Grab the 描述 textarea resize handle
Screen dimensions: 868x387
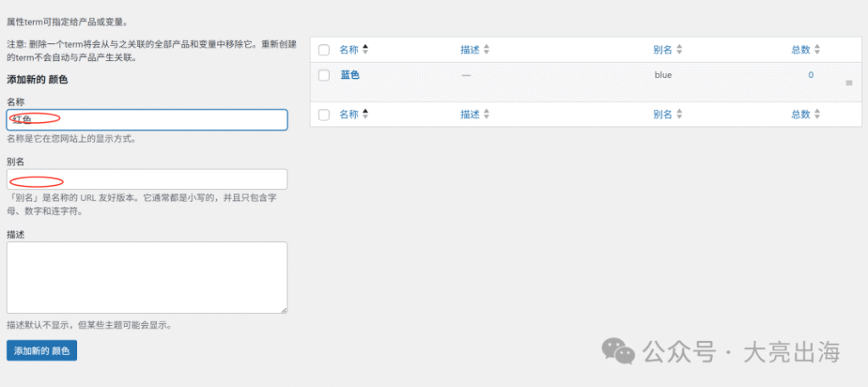pos(283,311)
